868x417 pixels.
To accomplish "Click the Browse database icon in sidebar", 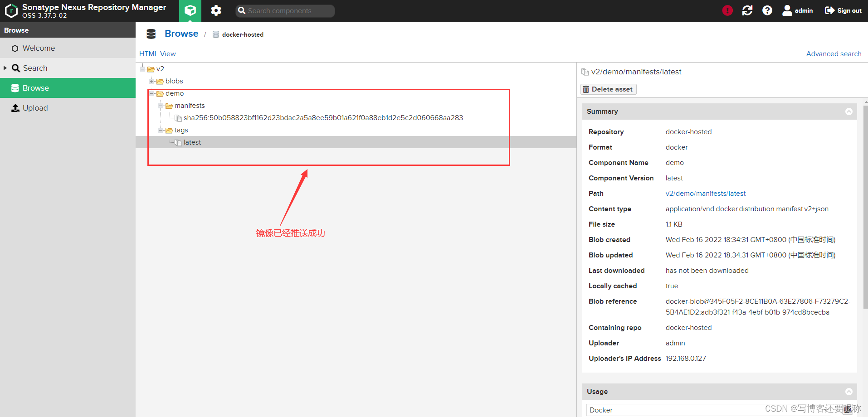I will point(15,88).
